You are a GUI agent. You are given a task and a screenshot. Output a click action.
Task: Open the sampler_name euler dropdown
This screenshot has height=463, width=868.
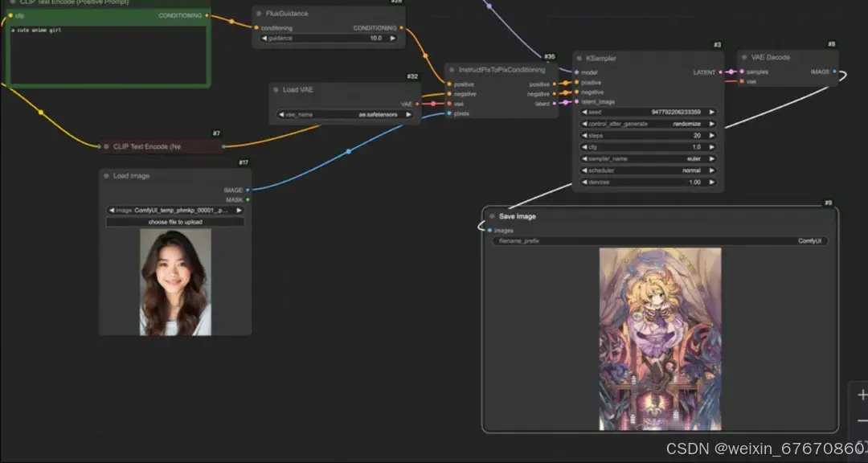click(x=649, y=158)
